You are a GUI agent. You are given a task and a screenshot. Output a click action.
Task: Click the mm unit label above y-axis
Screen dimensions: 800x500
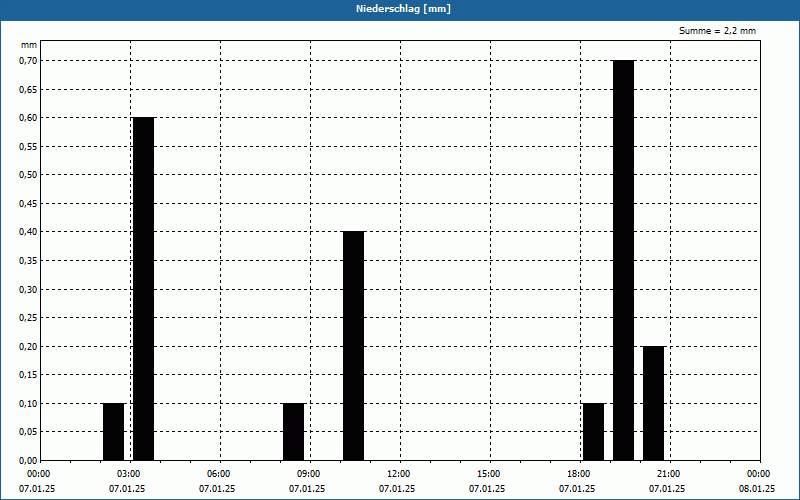coord(29,45)
